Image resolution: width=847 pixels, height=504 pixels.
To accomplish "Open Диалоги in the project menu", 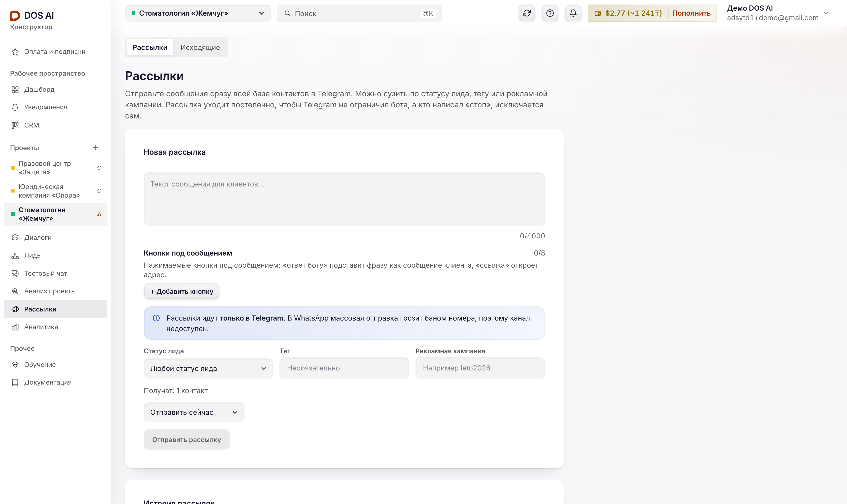I will [x=55, y=237].
